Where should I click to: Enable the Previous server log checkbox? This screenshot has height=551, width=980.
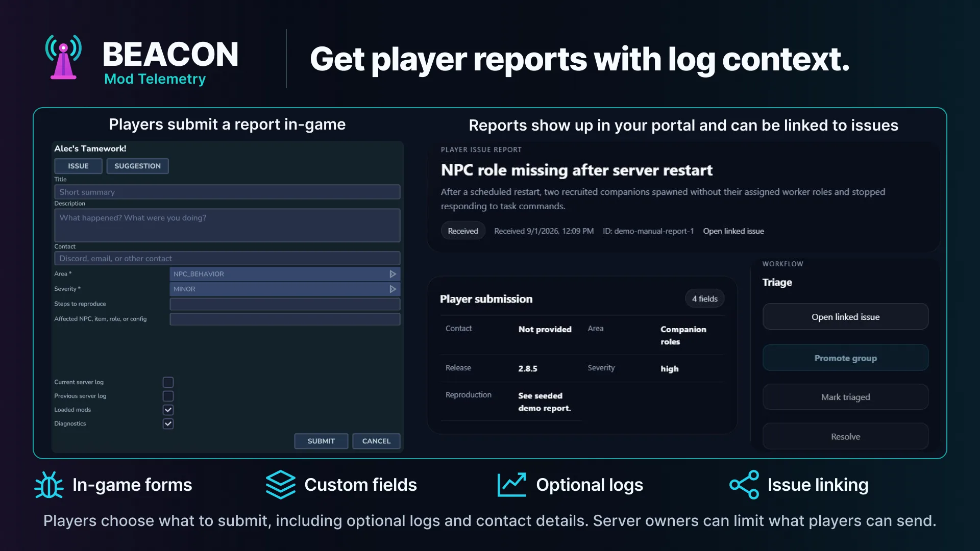point(168,396)
